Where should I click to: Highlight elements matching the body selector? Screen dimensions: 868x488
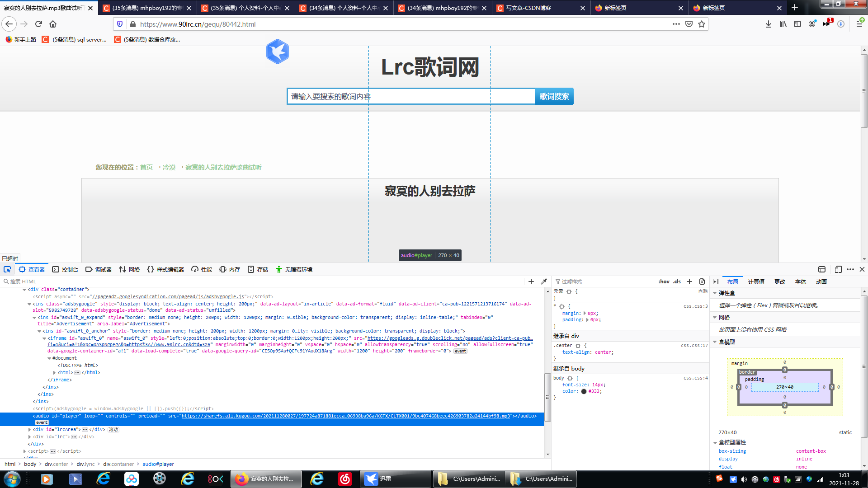coord(570,378)
